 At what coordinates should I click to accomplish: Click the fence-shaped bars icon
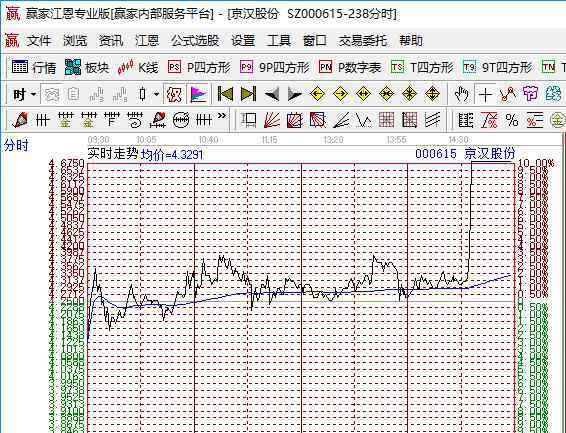tap(204, 120)
